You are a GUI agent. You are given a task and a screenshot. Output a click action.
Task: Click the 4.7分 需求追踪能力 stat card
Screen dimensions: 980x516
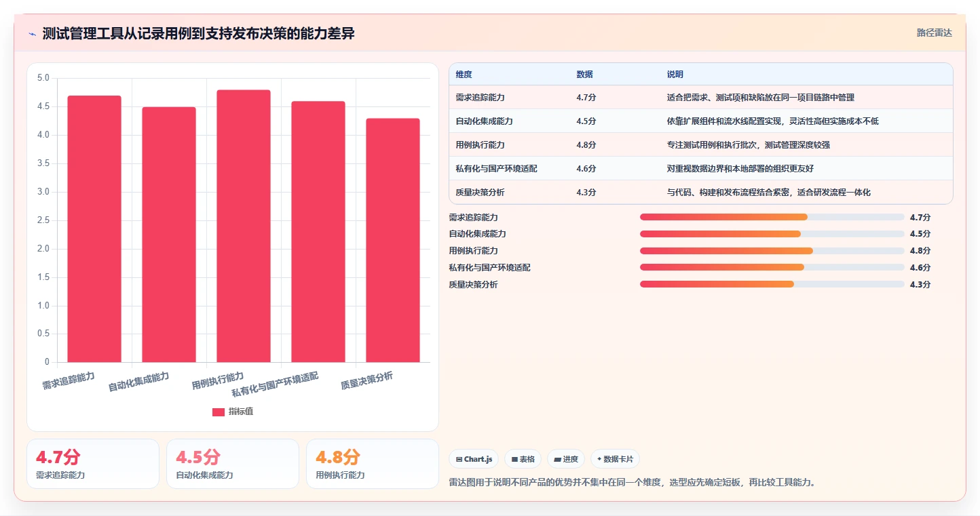point(93,464)
